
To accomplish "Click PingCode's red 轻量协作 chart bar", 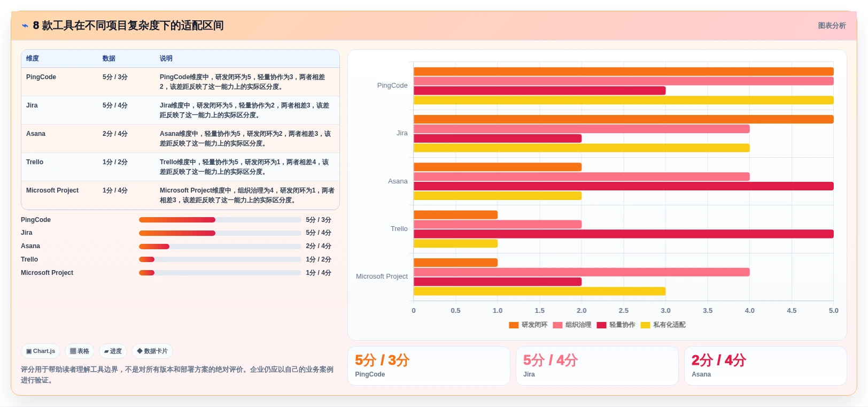I will click(539, 91).
